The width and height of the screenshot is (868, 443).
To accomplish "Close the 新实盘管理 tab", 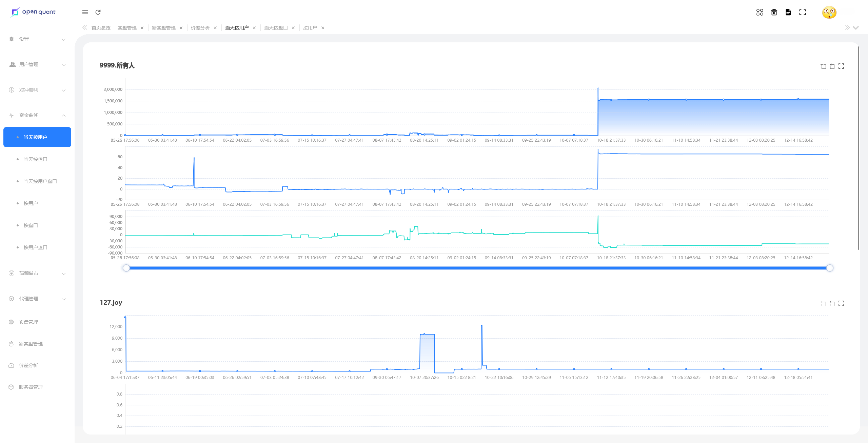I will (181, 28).
